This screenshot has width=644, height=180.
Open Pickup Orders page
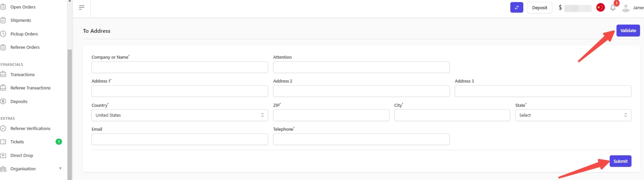coord(24,34)
